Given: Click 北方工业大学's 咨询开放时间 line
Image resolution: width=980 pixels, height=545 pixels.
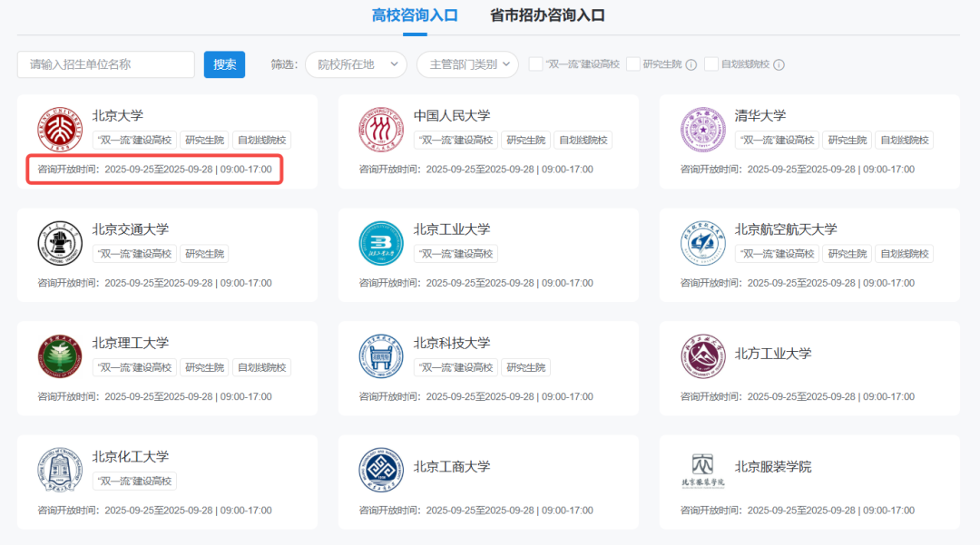Looking at the screenshot, I should (797, 396).
